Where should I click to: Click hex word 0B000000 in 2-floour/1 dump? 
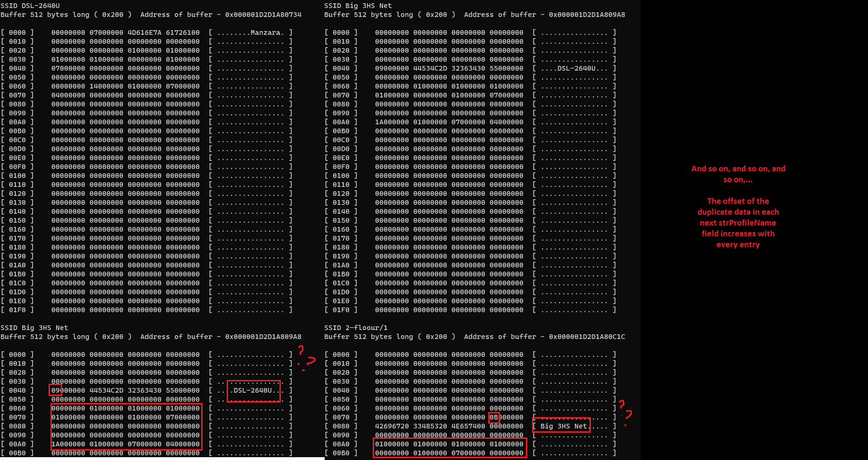click(507, 417)
